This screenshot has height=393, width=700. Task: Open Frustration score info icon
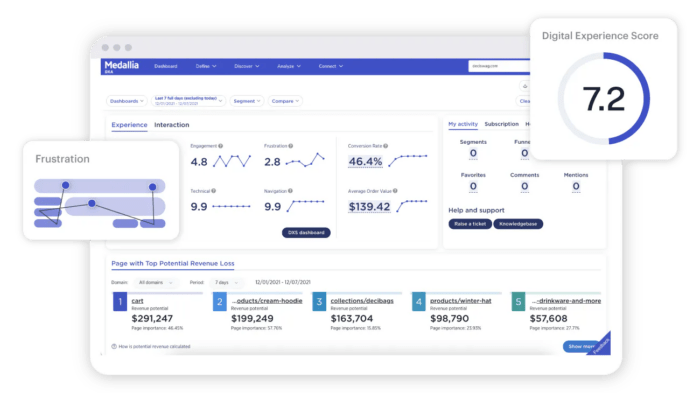(x=291, y=146)
